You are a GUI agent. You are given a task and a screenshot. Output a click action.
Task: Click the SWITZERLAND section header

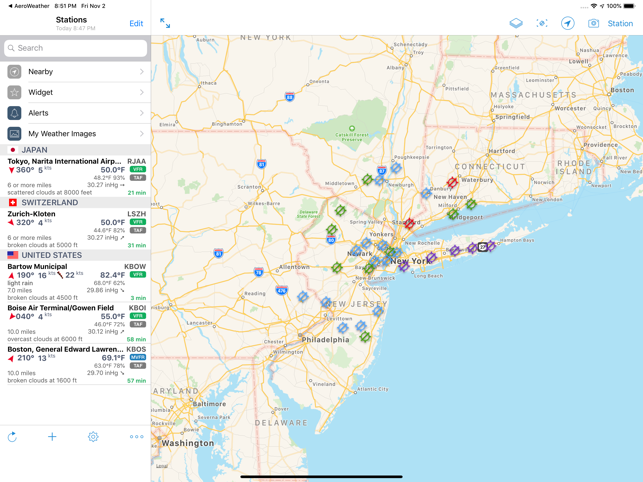[75, 203]
